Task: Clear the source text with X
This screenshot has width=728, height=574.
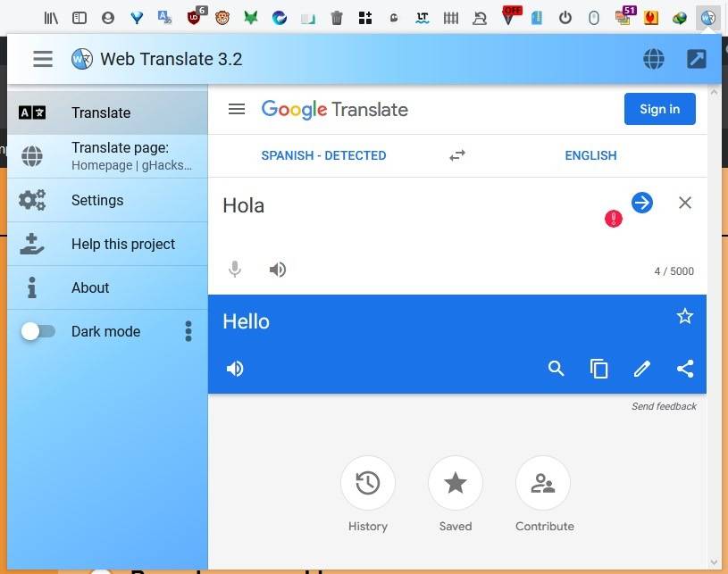Action: tap(685, 203)
